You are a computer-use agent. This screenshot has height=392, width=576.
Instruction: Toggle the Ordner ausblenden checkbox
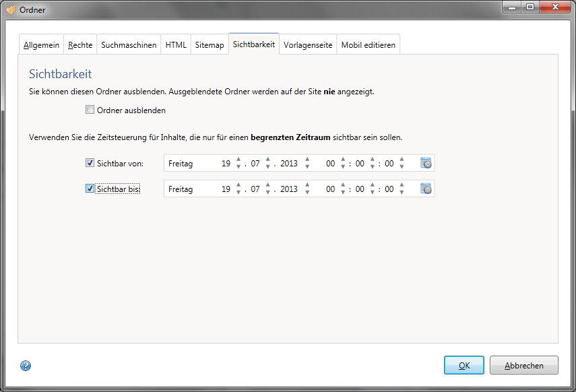(90, 110)
